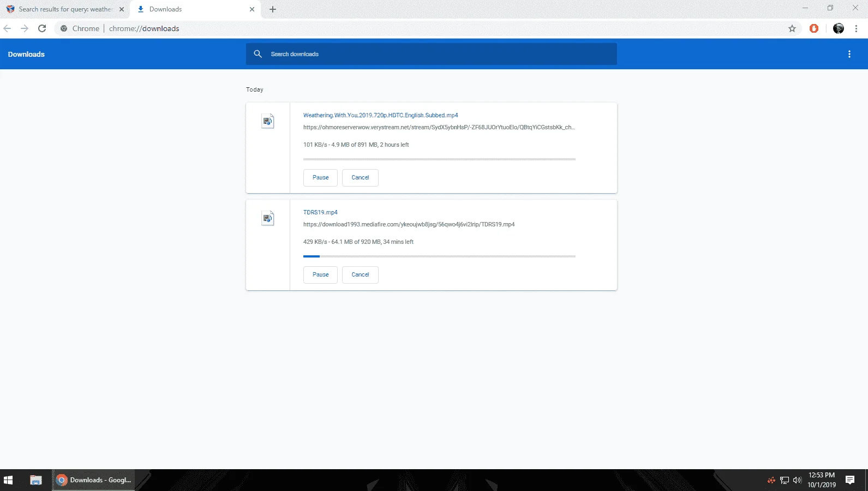Click the "101 KB/s - 4.9 MB of 891 MB" status text
Image resolution: width=868 pixels, height=491 pixels.
[x=356, y=145]
